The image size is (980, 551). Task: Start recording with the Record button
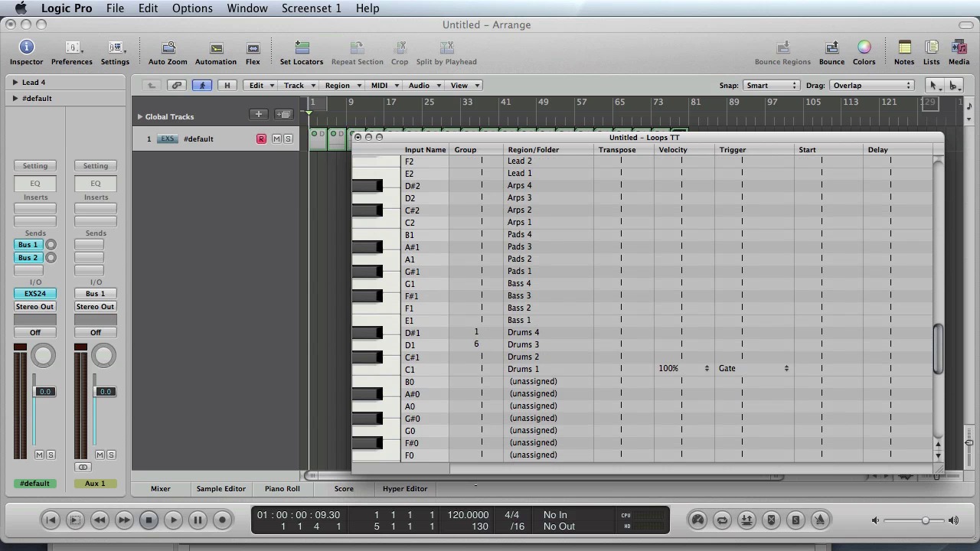(x=222, y=520)
